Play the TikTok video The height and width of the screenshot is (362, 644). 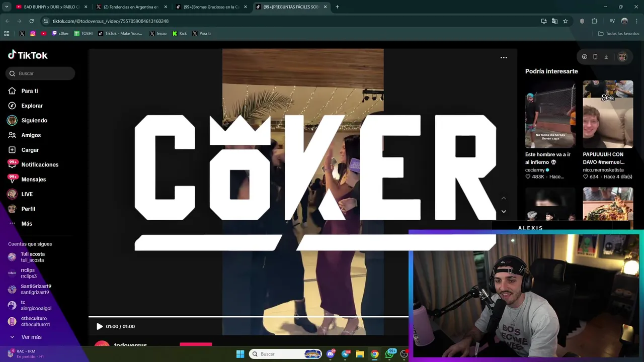click(99, 326)
